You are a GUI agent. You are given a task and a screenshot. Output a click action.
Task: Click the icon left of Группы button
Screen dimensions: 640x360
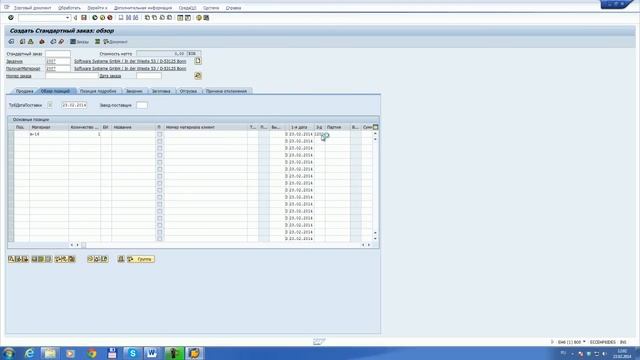coord(121,259)
